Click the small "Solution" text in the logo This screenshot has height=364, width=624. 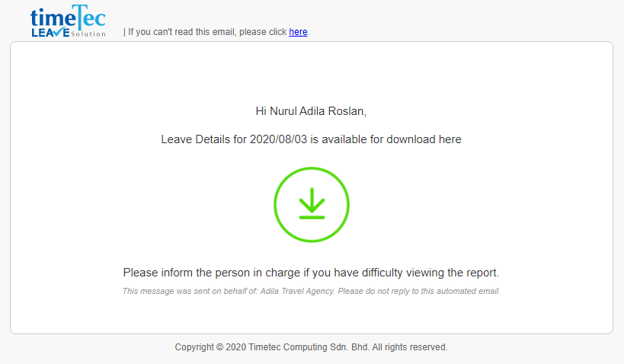point(88,34)
